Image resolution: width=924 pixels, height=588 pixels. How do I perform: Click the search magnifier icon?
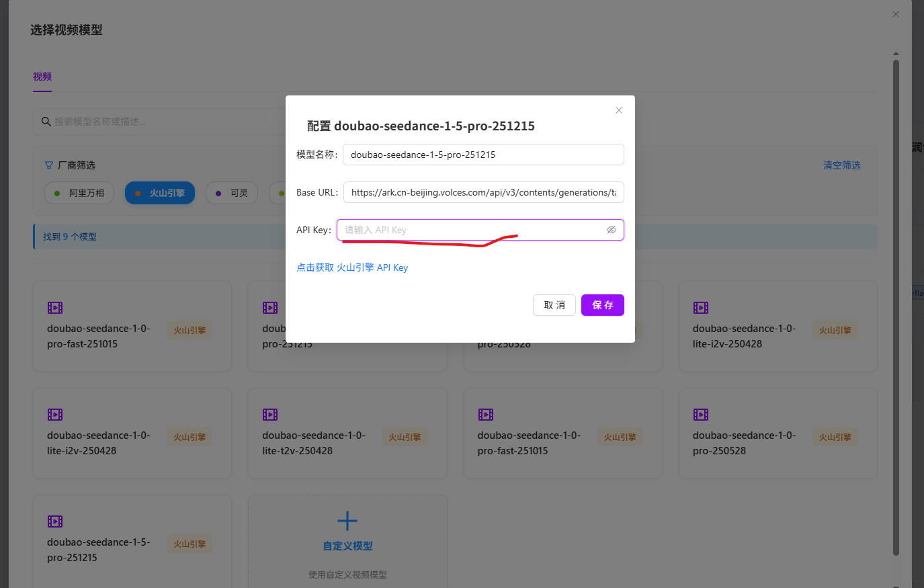point(46,122)
